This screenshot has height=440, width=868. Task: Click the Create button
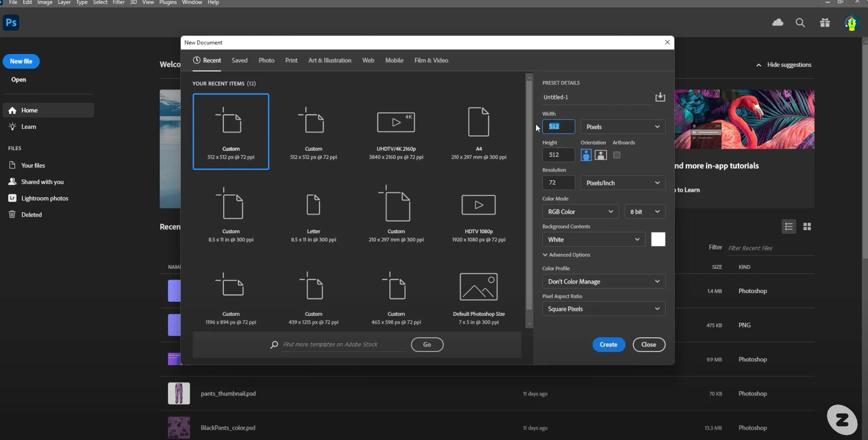pos(608,345)
